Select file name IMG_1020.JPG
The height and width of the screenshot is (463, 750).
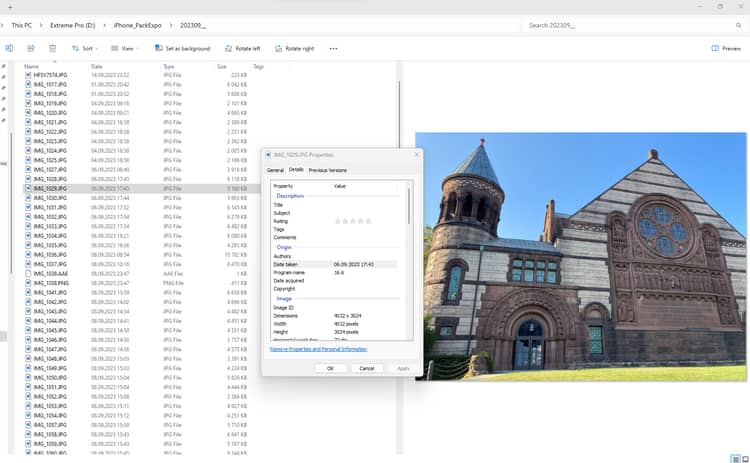click(x=50, y=113)
